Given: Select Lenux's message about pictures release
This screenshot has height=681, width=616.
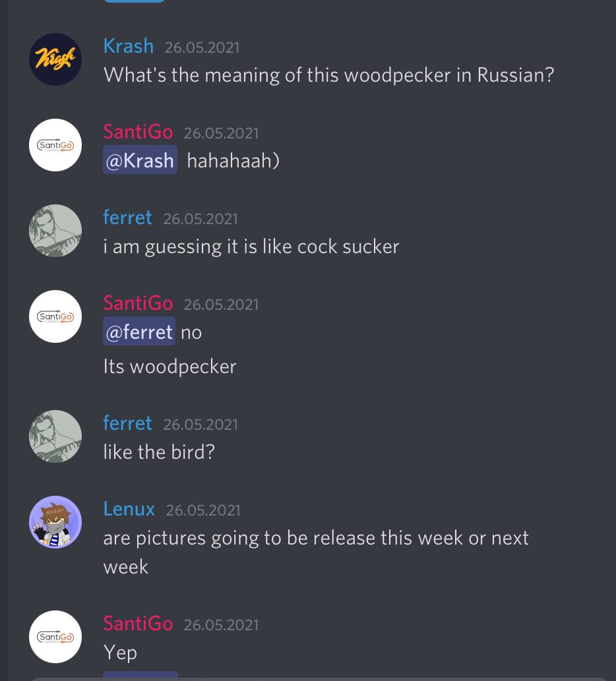Looking at the screenshot, I should point(316,552).
